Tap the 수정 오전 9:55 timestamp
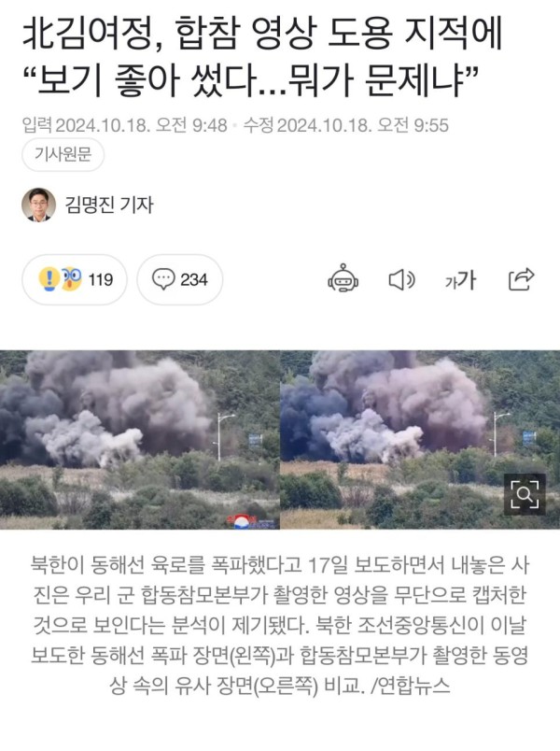 [x=346, y=125]
